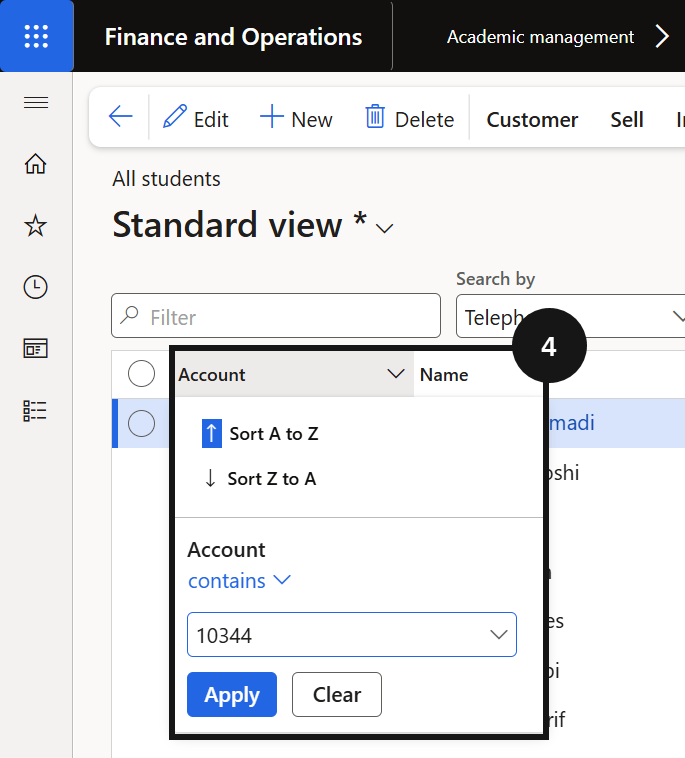The height and width of the screenshot is (758, 685).
Task: Open Account column header dropdown chevron
Action: (x=396, y=374)
